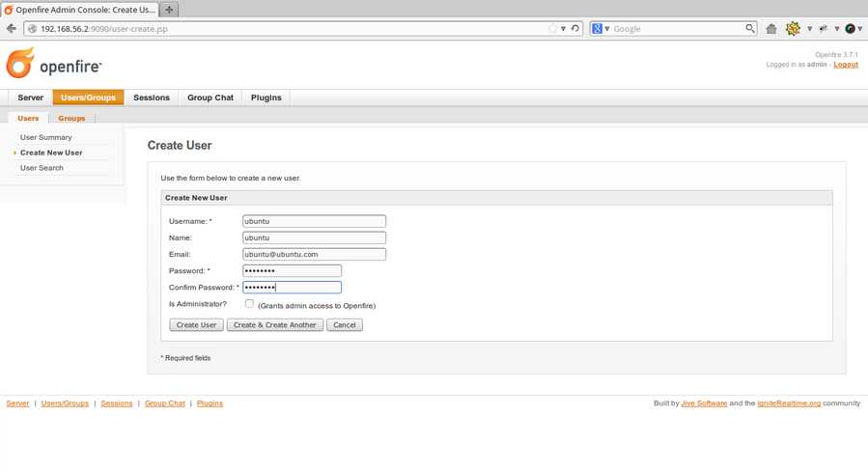
Task: Open User Search in the sidebar
Action: click(42, 168)
